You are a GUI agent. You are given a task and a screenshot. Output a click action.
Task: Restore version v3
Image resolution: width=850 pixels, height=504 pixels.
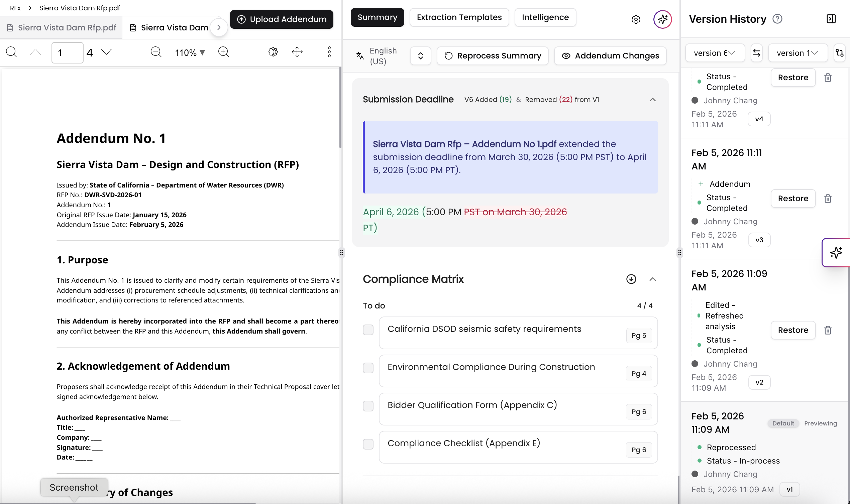793,199
